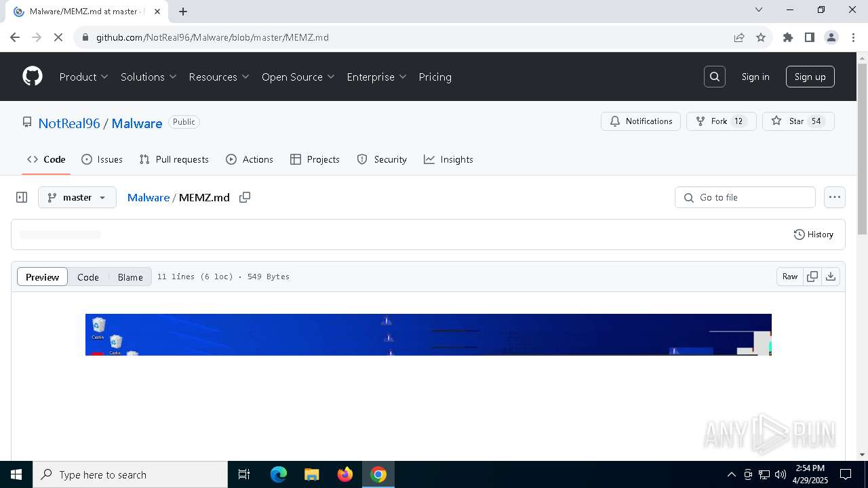Launch Microsoft Edge from taskbar

(279, 474)
